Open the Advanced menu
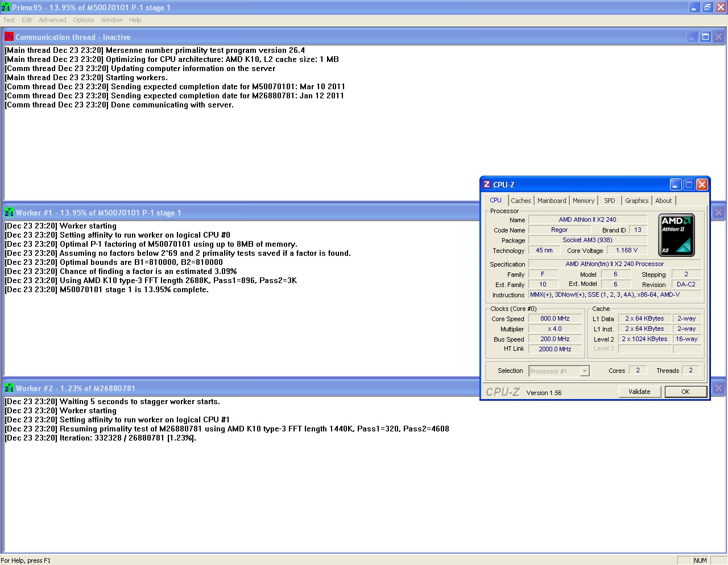Viewport: 728px width, 565px height. click(x=52, y=20)
